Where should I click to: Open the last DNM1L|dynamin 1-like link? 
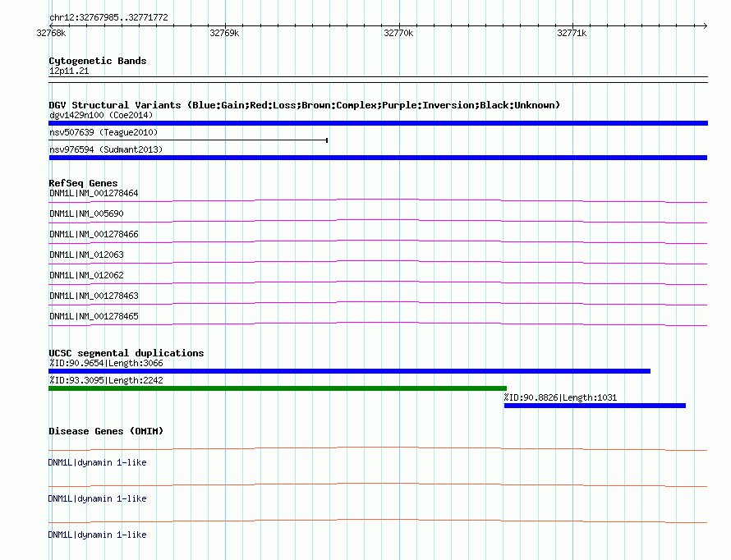[x=97, y=535]
